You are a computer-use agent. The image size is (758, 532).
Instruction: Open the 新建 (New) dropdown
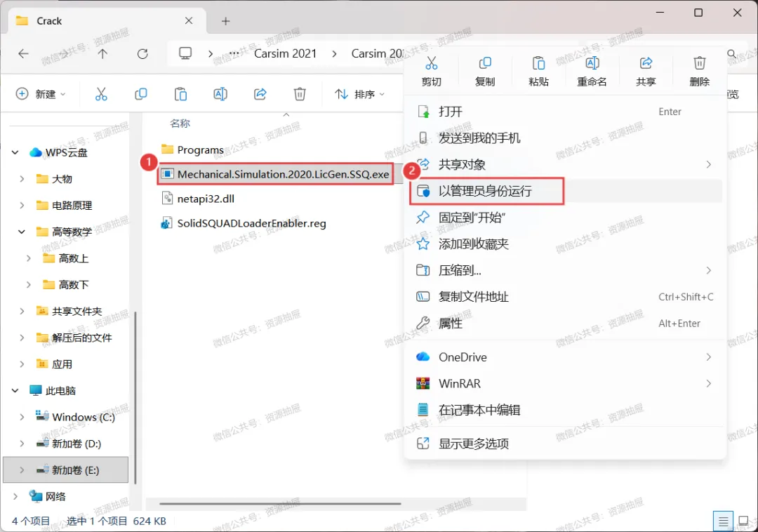click(x=41, y=94)
